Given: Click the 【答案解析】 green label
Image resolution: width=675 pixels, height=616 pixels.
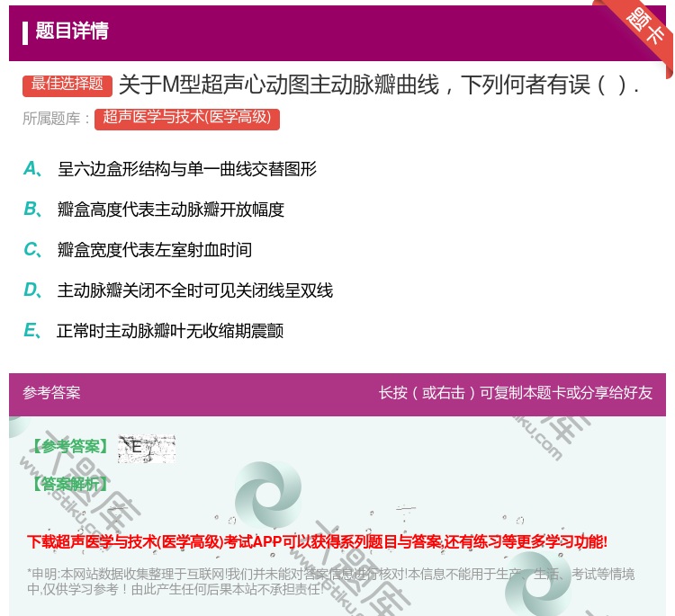Looking at the screenshot, I should point(70,484).
